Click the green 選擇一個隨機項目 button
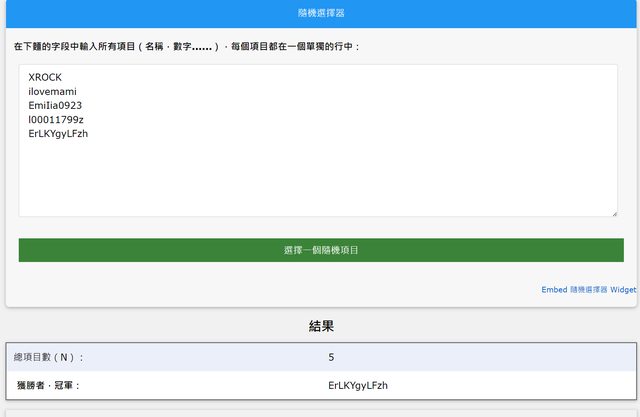Image resolution: width=640 pixels, height=417 pixels. click(x=320, y=250)
